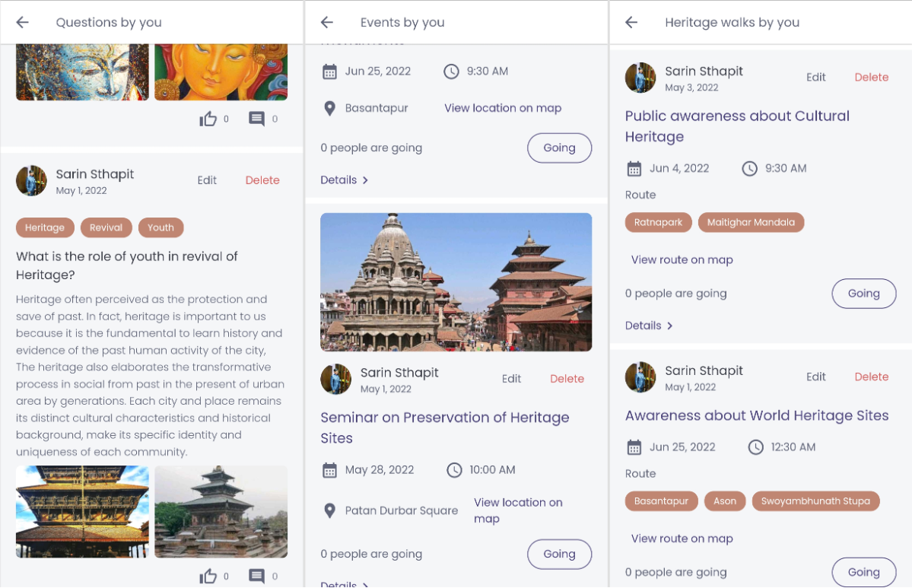
Task: Open the Patan Durbar Square event photo
Action: click(x=456, y=282)
